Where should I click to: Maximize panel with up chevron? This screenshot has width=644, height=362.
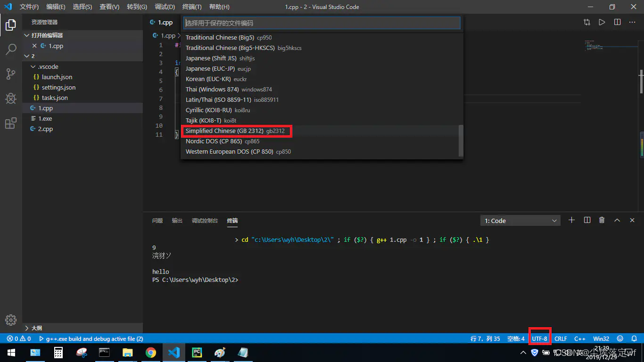(617, 220)
